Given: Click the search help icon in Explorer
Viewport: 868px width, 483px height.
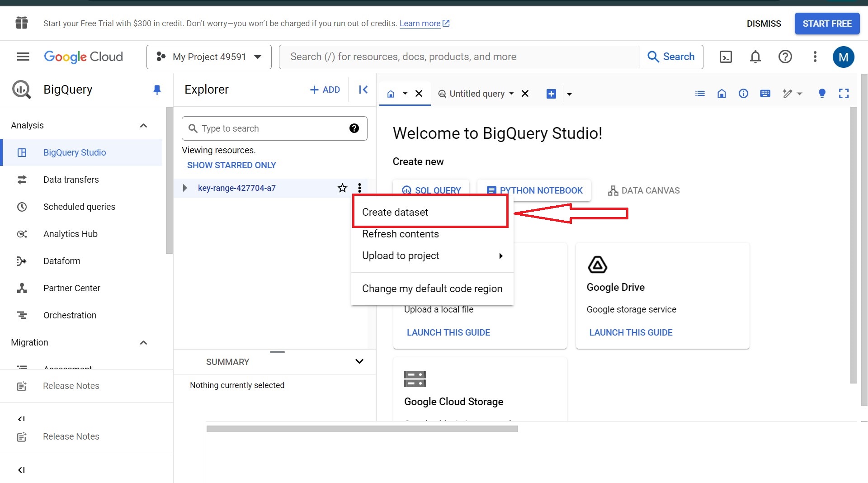Looking at the screenshot, I should coord(354,128).
